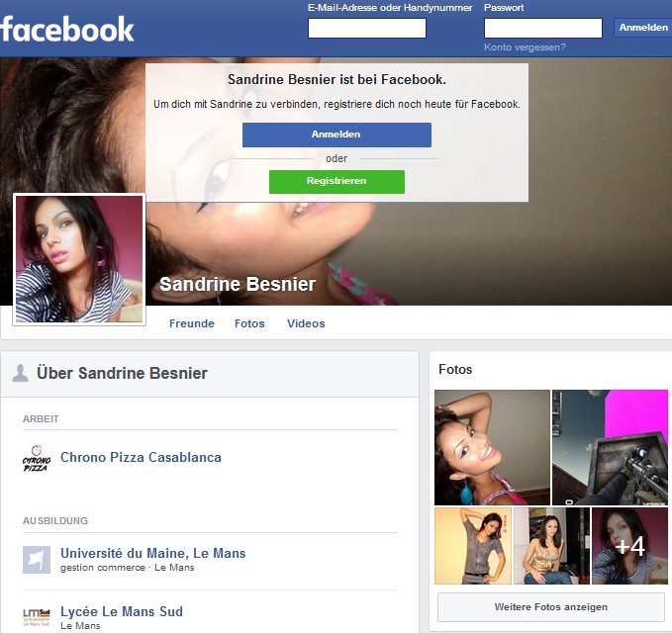Click the AUSBILDUNG section label

pyautogui.click(x=55, y=521)
